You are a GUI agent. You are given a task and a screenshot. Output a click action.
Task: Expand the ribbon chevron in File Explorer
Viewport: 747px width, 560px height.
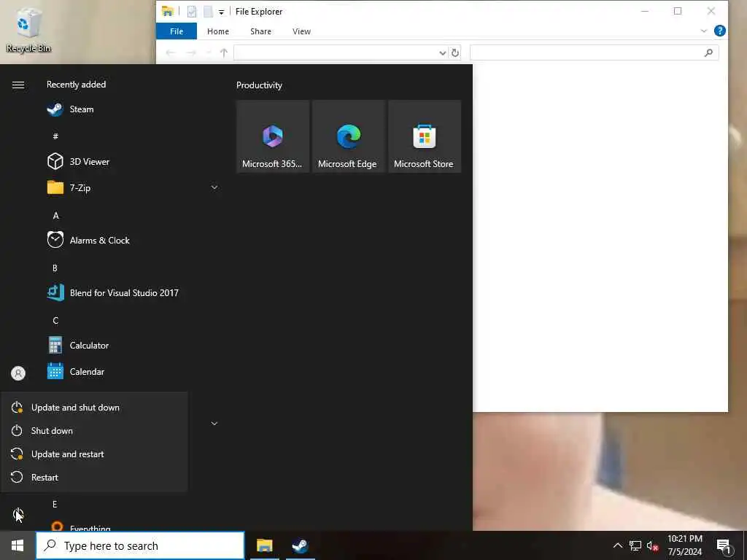(x=704, y=31)
